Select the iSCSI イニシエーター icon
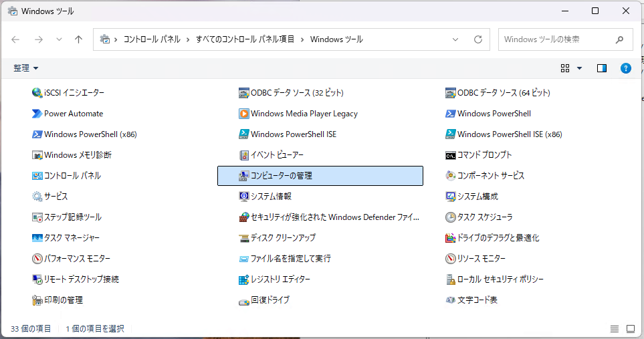644x339 pixels. (37, 93)
